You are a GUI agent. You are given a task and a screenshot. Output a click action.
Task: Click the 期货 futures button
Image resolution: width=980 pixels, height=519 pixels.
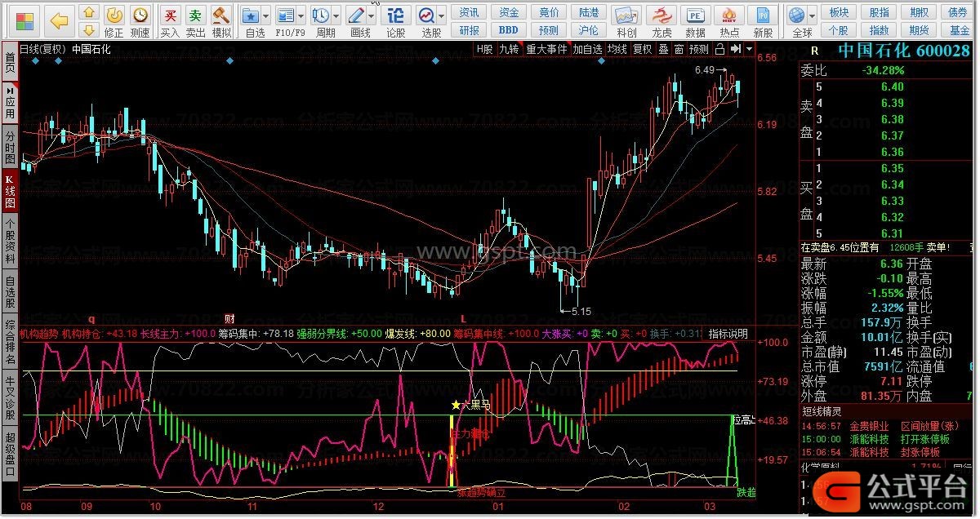click(x=920, y=30)
